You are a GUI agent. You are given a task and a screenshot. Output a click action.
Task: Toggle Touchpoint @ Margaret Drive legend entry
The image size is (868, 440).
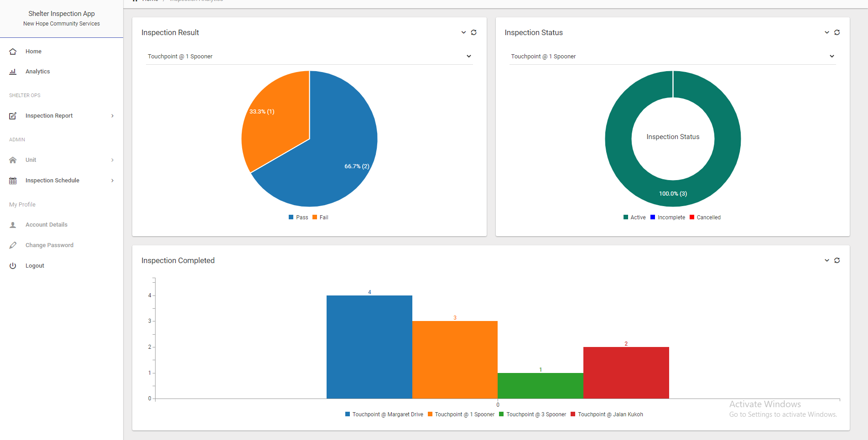pyautogui.click(x=384, y=414)
